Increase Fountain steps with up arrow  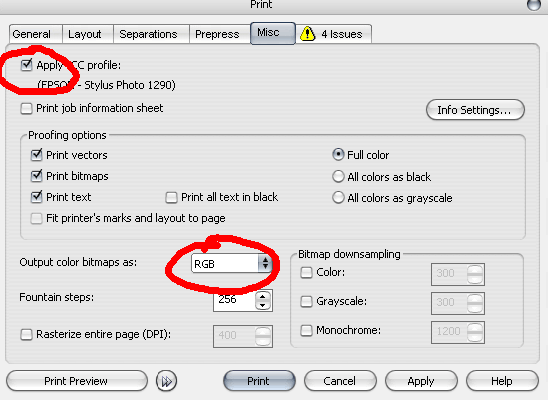coord(263,296)
